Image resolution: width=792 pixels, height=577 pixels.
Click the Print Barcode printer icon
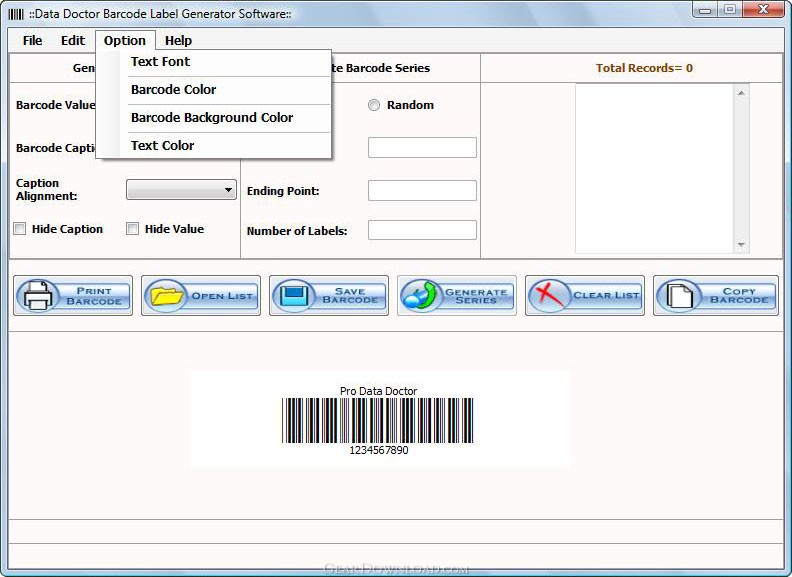(x=38, y=296)
